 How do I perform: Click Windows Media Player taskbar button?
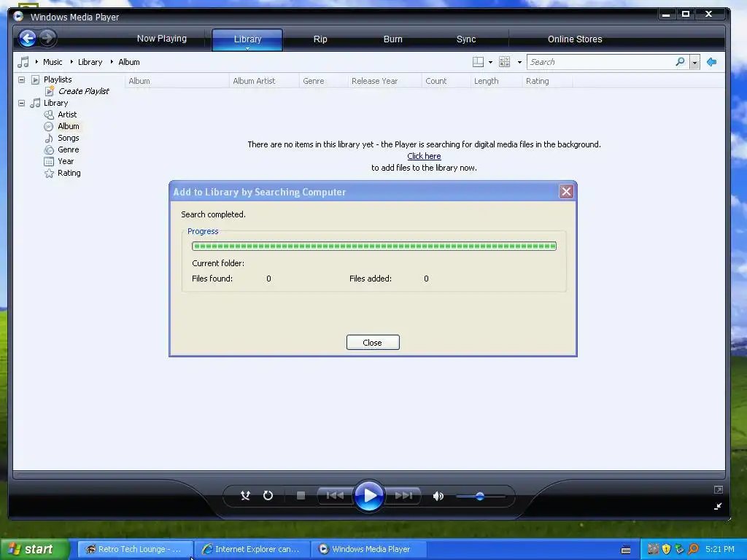click(x=368, y=549)
